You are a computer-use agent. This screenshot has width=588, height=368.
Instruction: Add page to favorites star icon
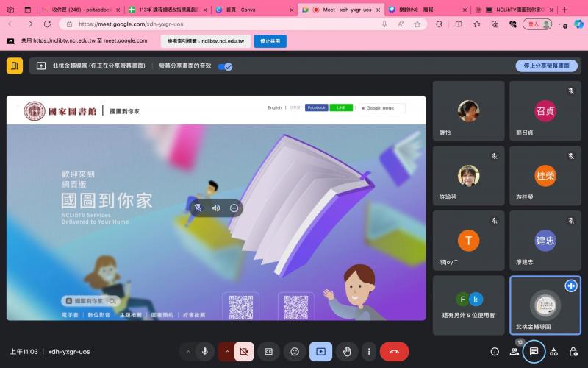pyautogui.click(x=417, y=24)
